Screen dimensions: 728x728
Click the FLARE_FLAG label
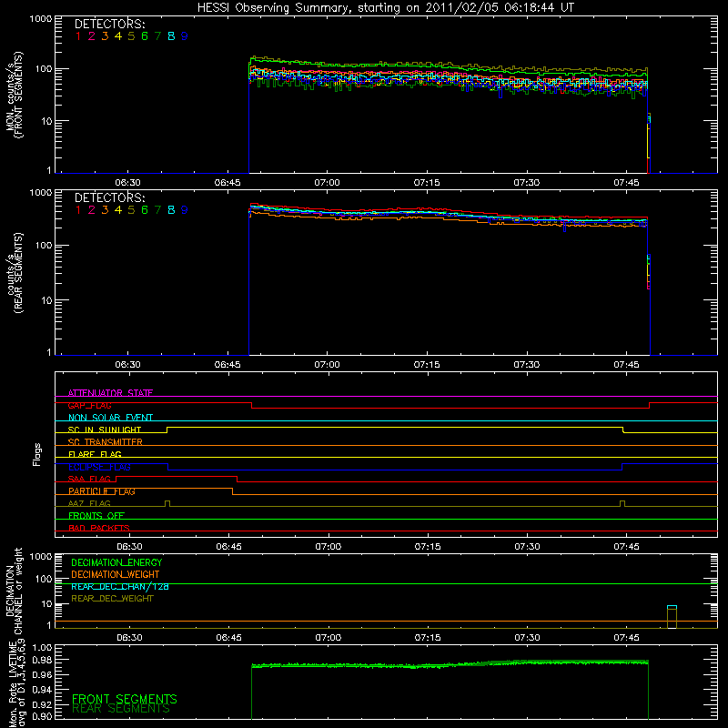pos(95,454)
